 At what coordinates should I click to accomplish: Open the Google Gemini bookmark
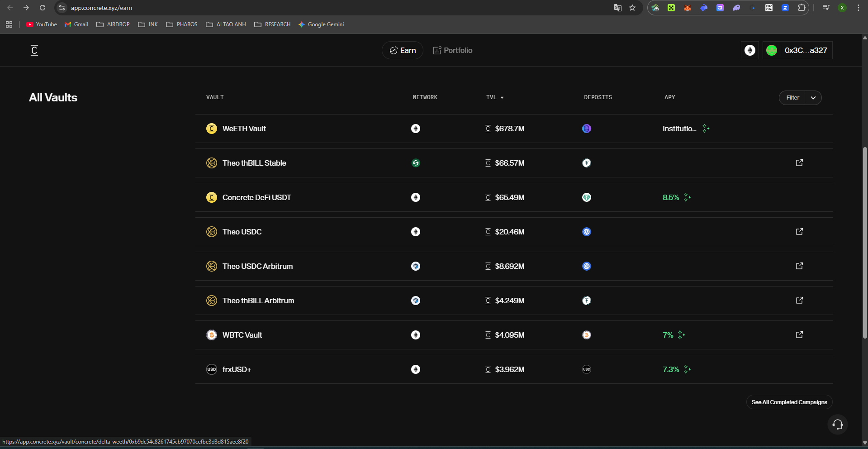322,24
